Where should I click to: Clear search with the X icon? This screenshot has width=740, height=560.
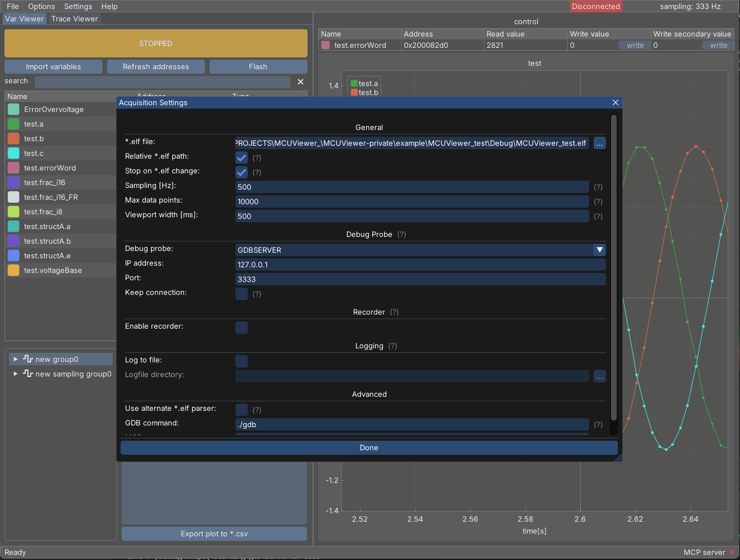[x=300, y=82]
